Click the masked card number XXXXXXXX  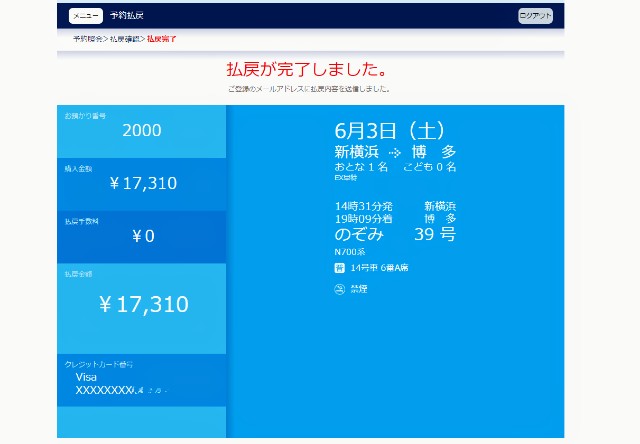pyautogui.click(x=104, y=391)
